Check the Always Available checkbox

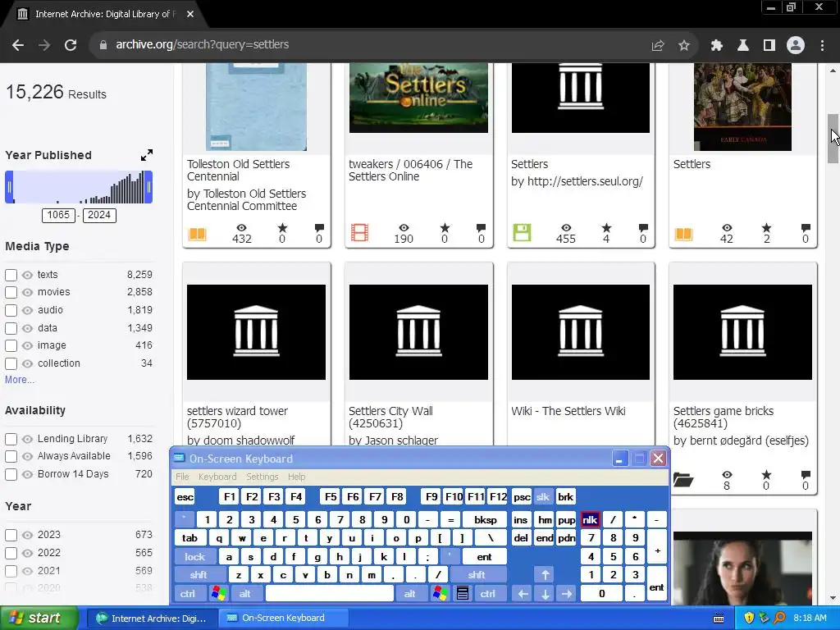point(11,456)
